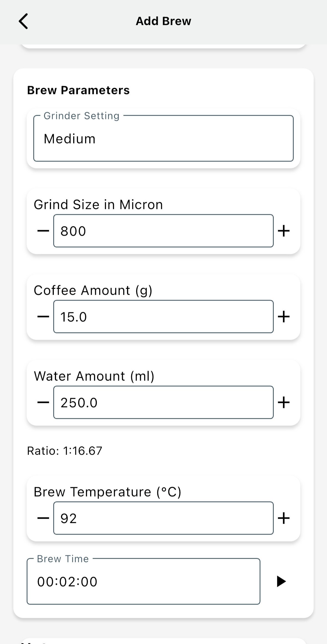
Task: Tap the Grind Size in Micron label
Action: click(98, 205)
